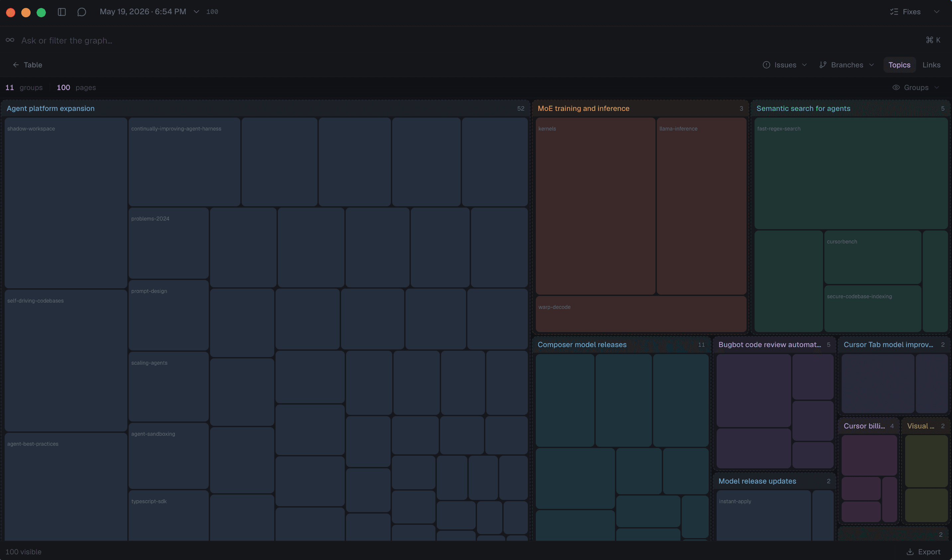
Task: Click the ⌘K shortcut hint
Action: pyautogui.click(x=933, y=40)
